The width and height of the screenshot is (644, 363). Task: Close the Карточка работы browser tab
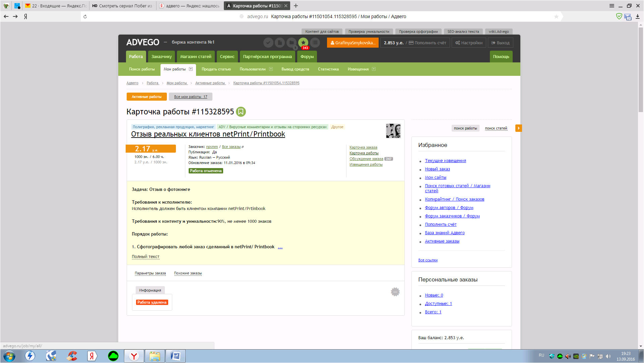click(286, 6)
